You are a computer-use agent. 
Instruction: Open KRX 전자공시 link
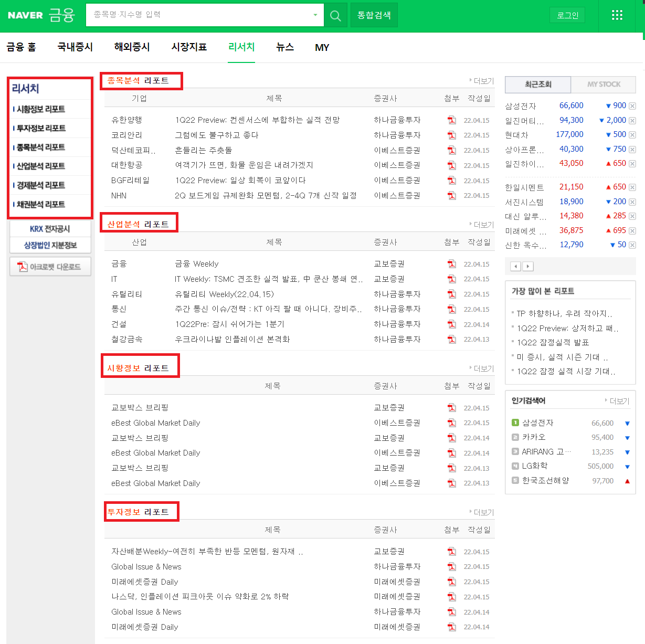click(50, 229)
